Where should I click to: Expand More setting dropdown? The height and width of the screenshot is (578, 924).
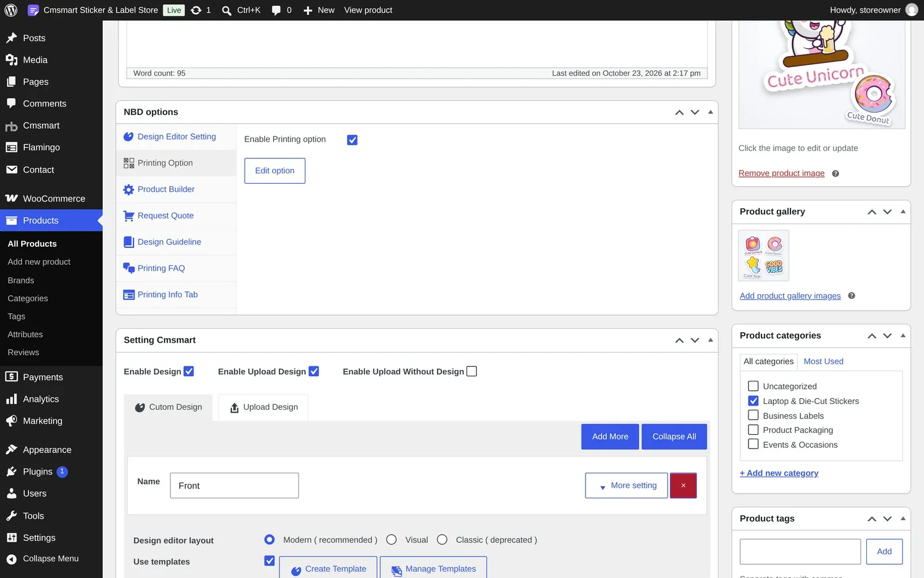click(x=627, y=486)
